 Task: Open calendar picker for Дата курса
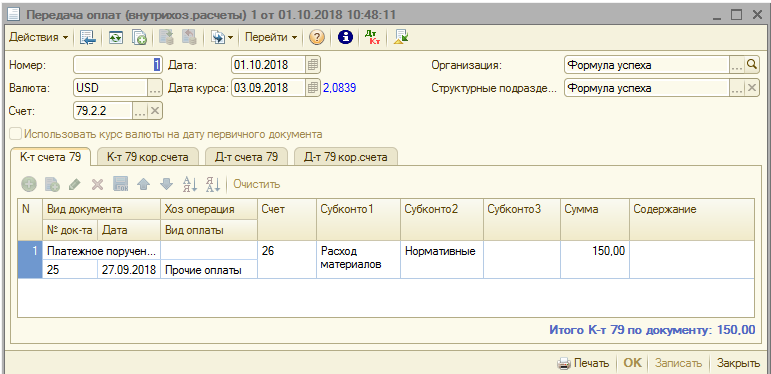(x=313, y=88)
